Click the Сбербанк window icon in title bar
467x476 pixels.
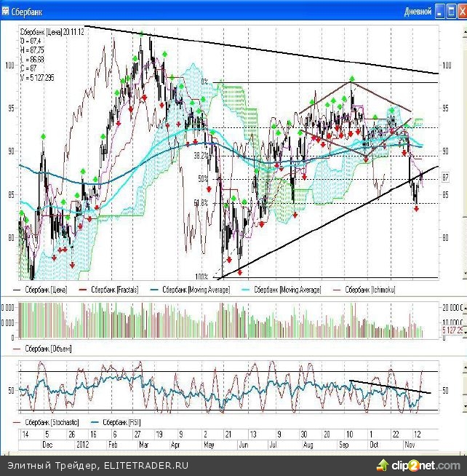pos(6,12)
